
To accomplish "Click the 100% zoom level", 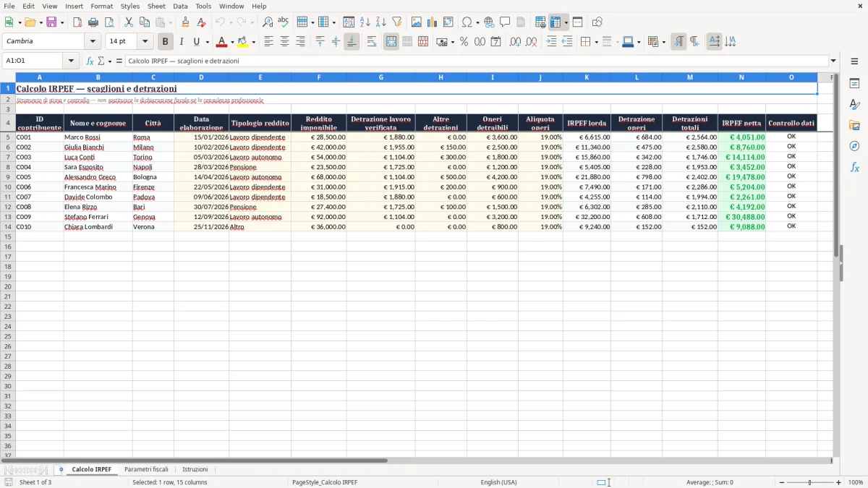I will 856,482.
